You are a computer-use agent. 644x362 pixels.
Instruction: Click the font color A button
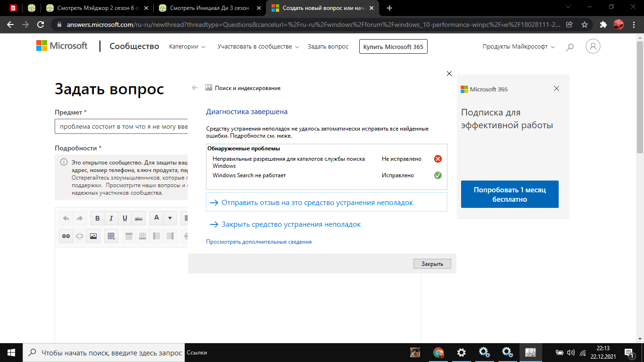[x=157, y=218]
